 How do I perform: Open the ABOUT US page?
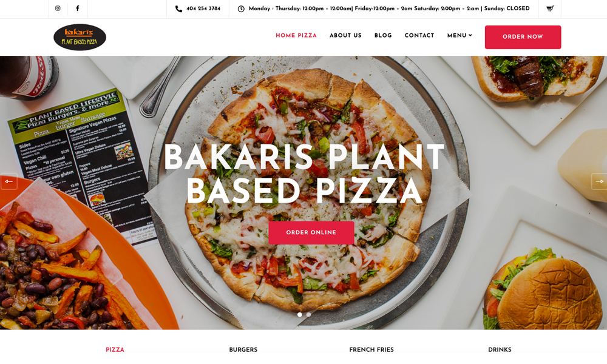click(345, 35)
